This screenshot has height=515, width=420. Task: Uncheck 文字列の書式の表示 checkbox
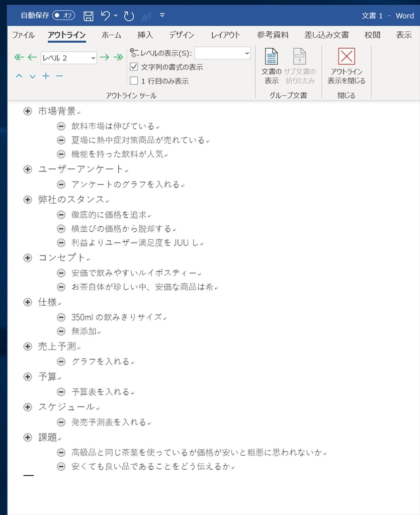134,67
